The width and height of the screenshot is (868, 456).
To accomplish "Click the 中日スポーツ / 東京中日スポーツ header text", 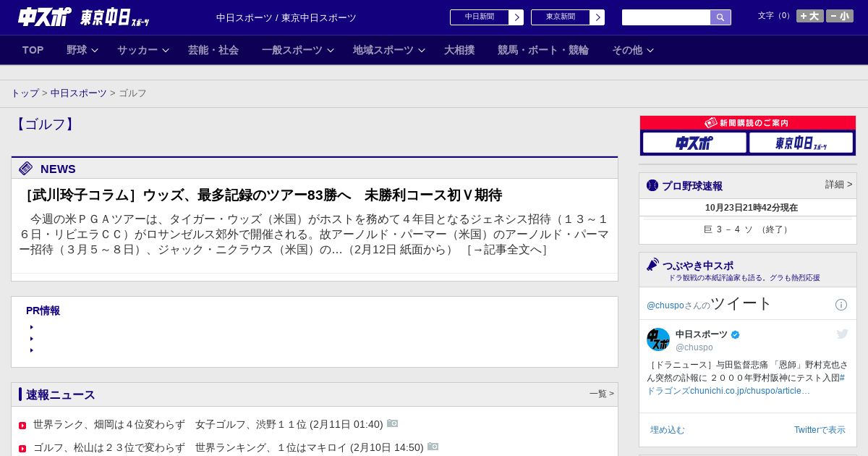I will pos(286,18).
